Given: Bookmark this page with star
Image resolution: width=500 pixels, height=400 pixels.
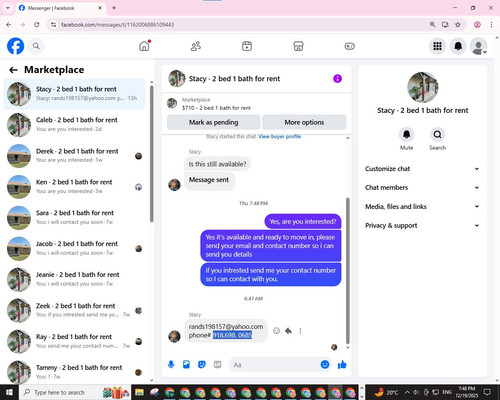Looking at the screenshot, I should tap(458, 24).
